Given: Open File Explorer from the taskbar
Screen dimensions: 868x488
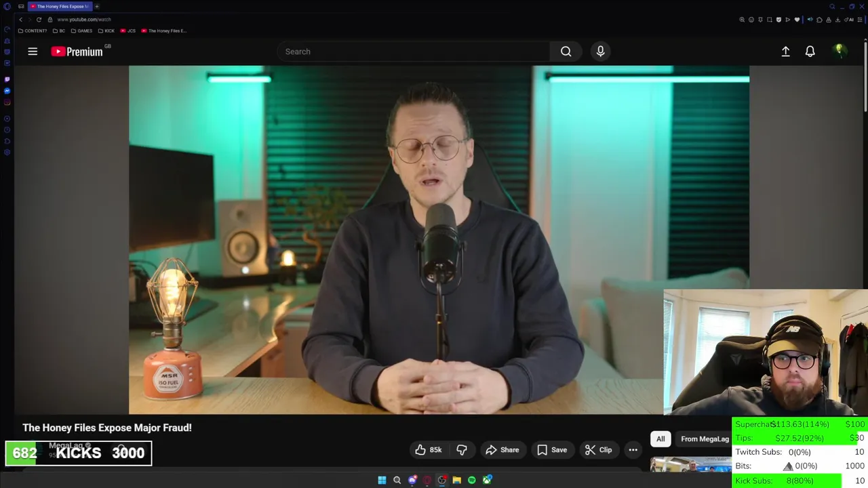Looking at the screenshot, I should tap(457, 480).
